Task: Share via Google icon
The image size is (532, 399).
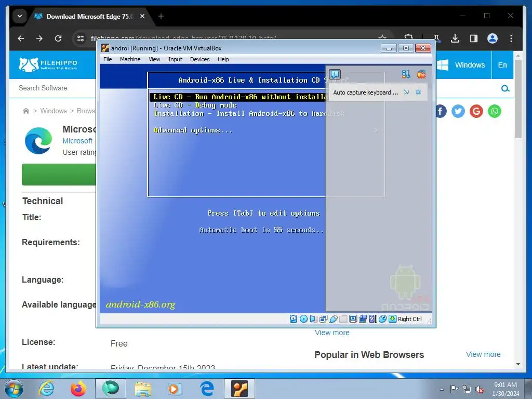Action: 476,111
